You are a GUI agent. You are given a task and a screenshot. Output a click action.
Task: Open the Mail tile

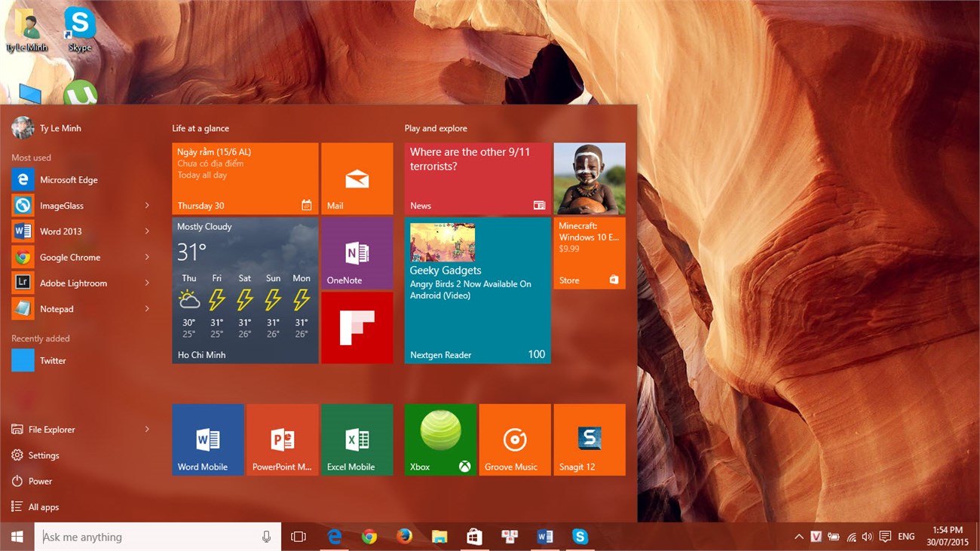pos(357,179)
